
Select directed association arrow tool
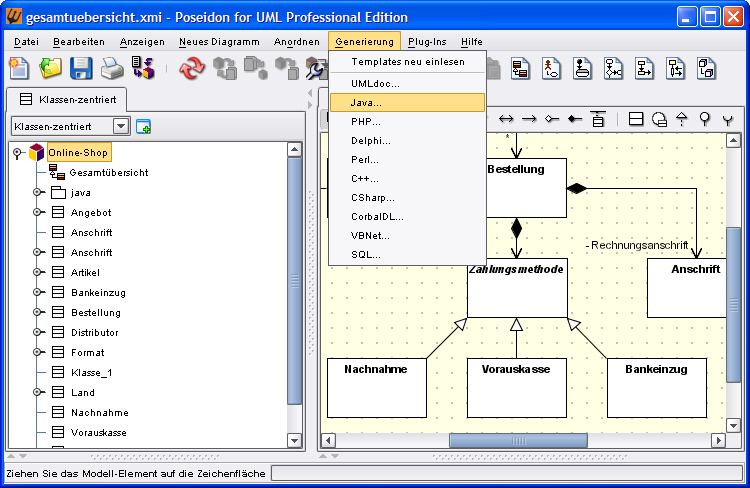coord(529,119)
